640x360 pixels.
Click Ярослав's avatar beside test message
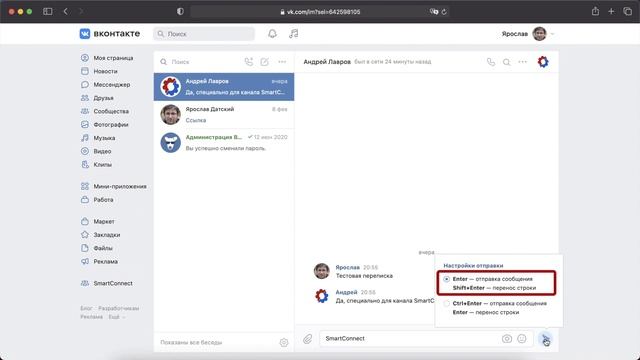click(322, 271)
